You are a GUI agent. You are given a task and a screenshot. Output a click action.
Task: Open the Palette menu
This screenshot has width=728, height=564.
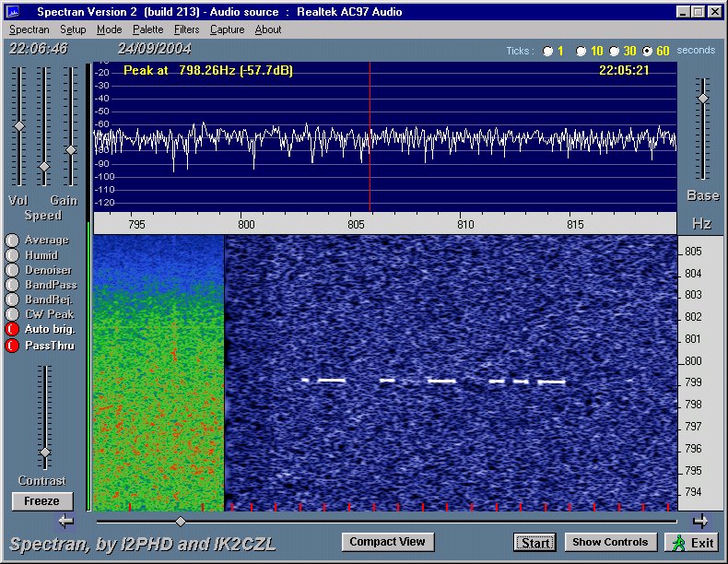147,29
